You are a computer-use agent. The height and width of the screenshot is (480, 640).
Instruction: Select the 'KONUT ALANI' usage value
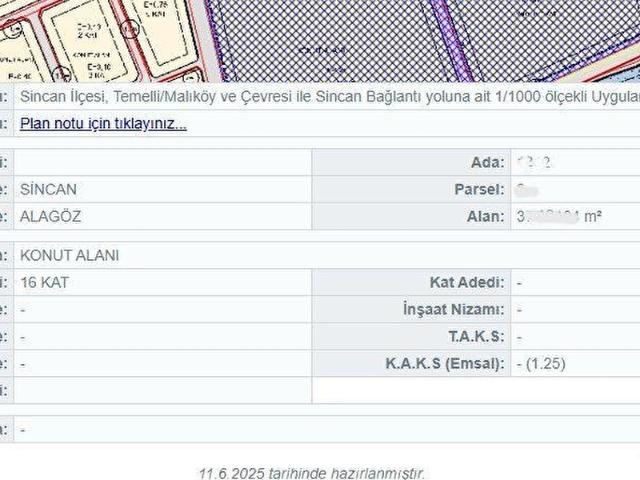tap(69, 256)
